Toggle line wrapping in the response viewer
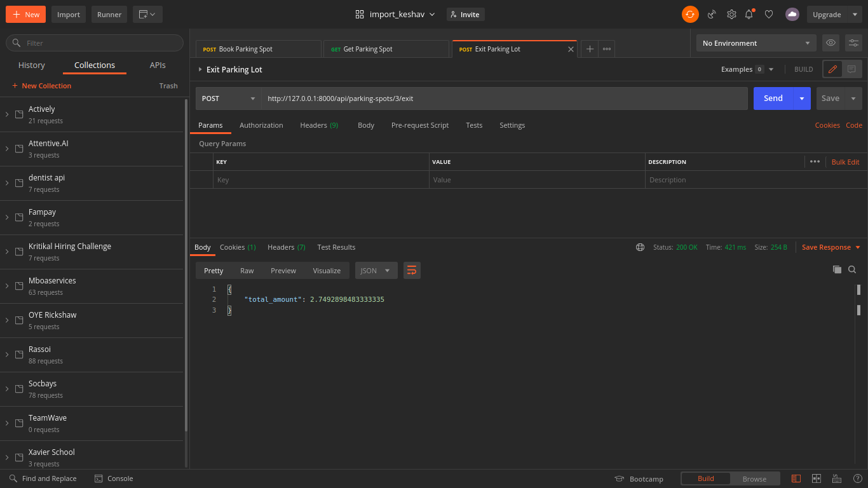The height and width of the screenshot is (488, 868). (x=412, y=270)
